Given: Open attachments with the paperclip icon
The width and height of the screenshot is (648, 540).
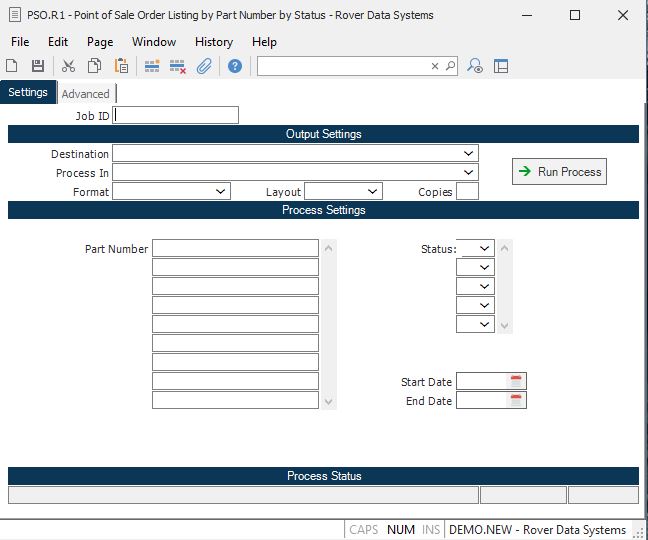Looking at the screenshot, I should tap(204, 66).
